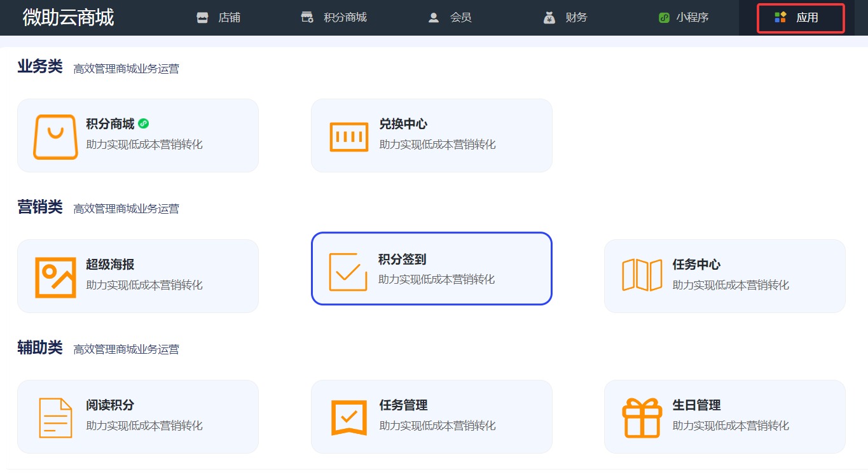Click the 兑换中心 ticket icon
This screenshot has height=474, width=868.
(x=349, y=137)
